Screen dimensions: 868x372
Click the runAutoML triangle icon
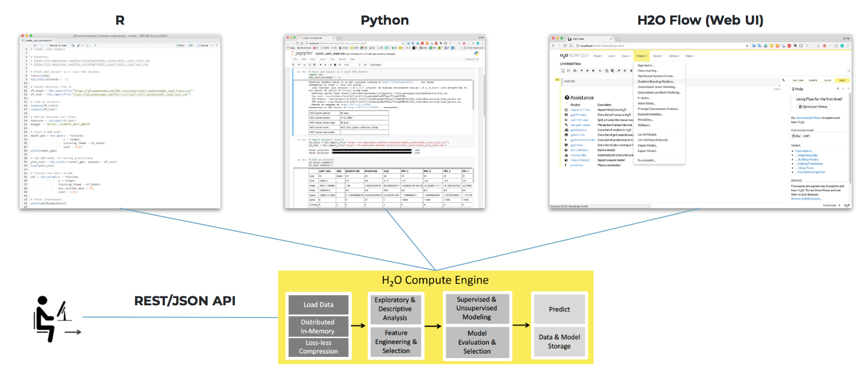coord(566,155)
